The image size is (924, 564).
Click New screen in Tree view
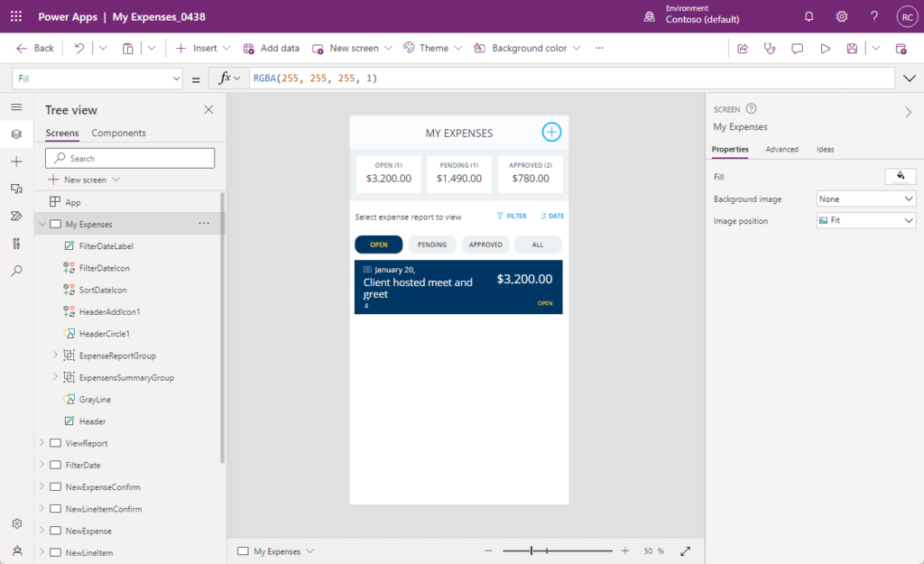pyautogui.click(x=84, y=180)
